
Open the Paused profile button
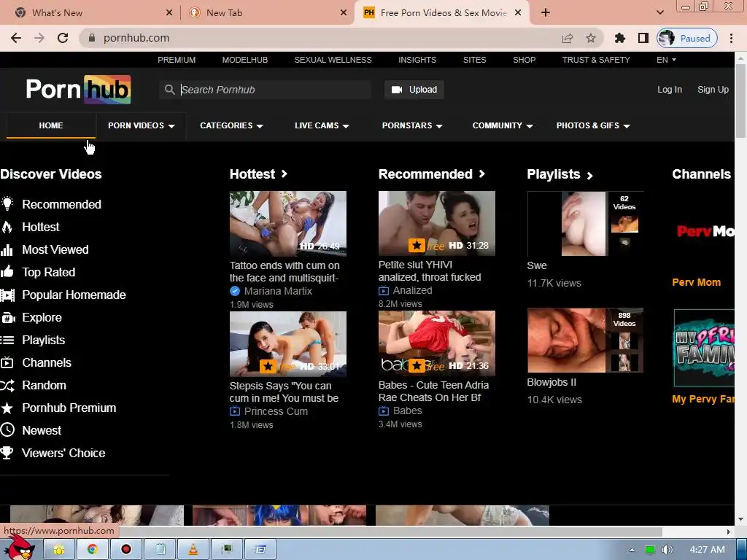point(687,38)
